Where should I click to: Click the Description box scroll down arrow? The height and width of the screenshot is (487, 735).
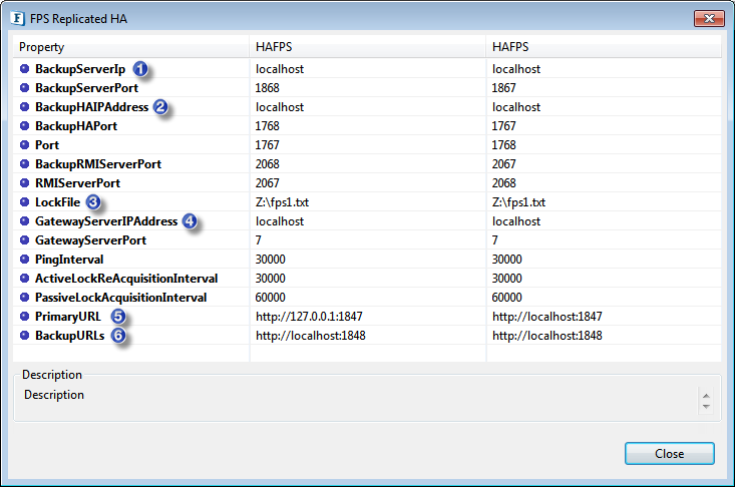tap(706, 406)
